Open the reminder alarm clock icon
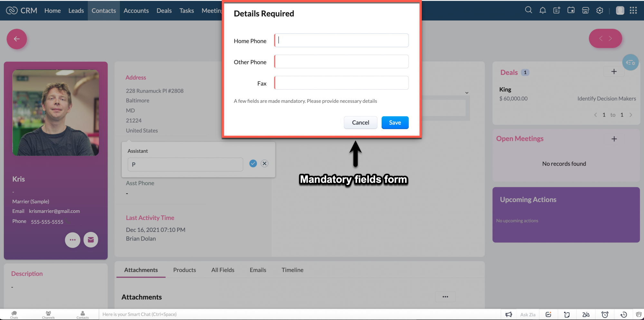 pos(605,314)
